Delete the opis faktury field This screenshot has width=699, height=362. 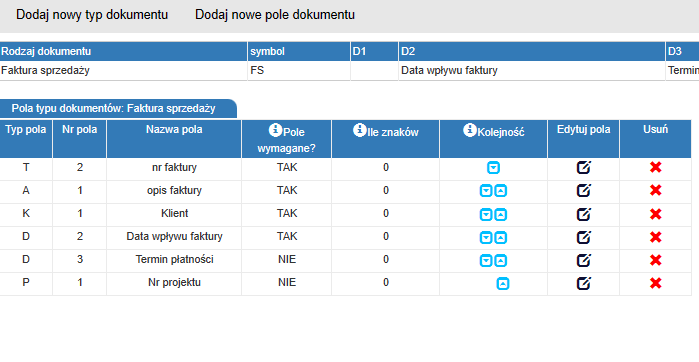click(655, 191)
